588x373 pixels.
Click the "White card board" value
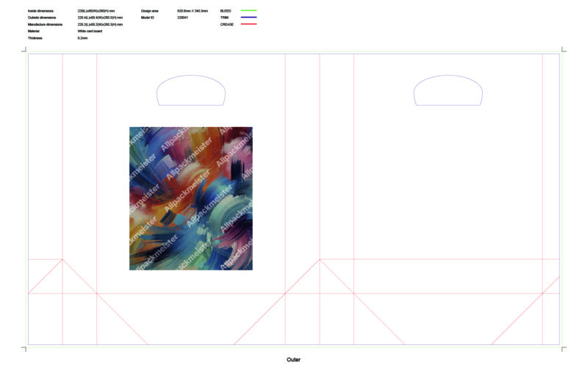(x=90, y=31)
